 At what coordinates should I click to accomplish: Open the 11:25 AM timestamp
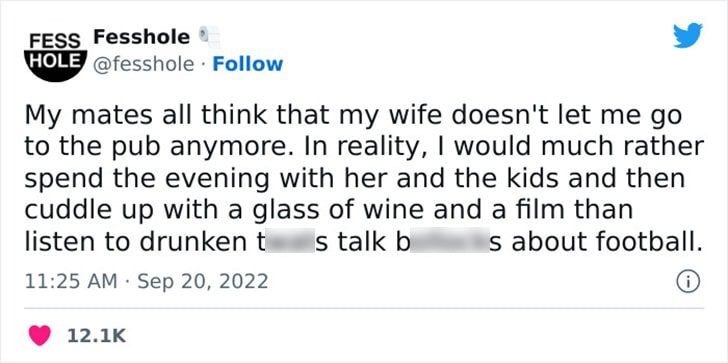pyautogui.click(x=71, y=282)
